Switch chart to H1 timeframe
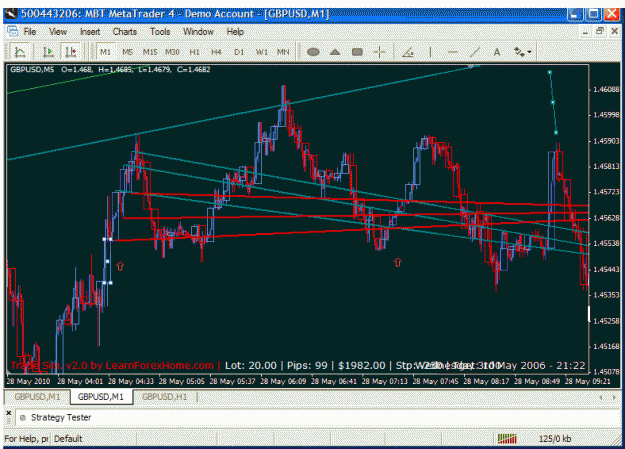The width and height of the screenshot is (625, 449). (195, 52)
